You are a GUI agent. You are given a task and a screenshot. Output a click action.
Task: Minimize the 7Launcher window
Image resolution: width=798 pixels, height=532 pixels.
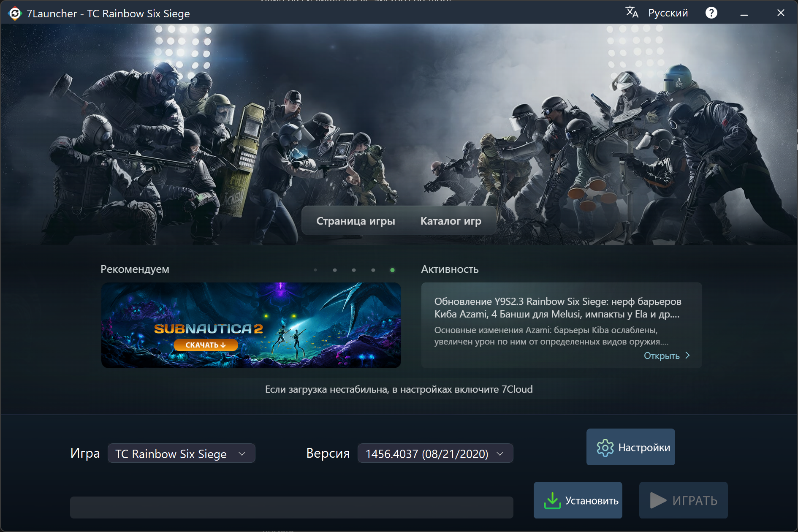(744, 14)
